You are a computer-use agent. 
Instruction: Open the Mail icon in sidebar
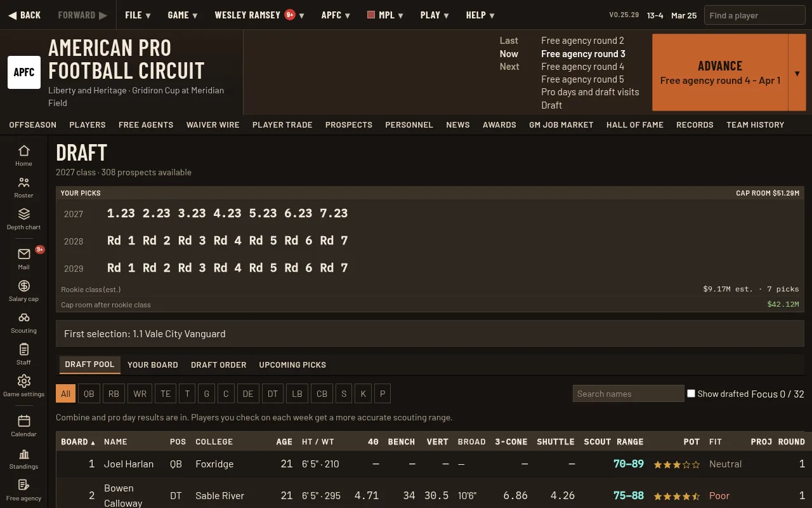23,258
